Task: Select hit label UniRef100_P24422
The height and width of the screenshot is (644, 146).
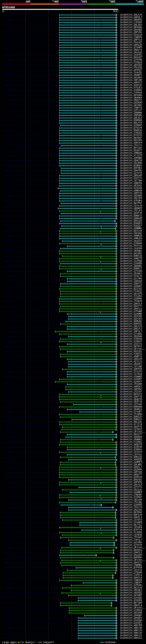Action: tap(131, 291)
